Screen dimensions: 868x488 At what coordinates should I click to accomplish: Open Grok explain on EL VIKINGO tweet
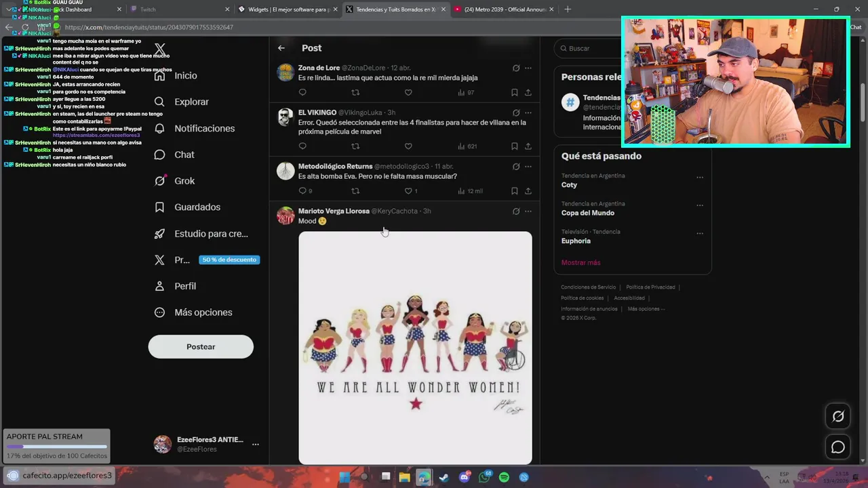click(516, 113)
